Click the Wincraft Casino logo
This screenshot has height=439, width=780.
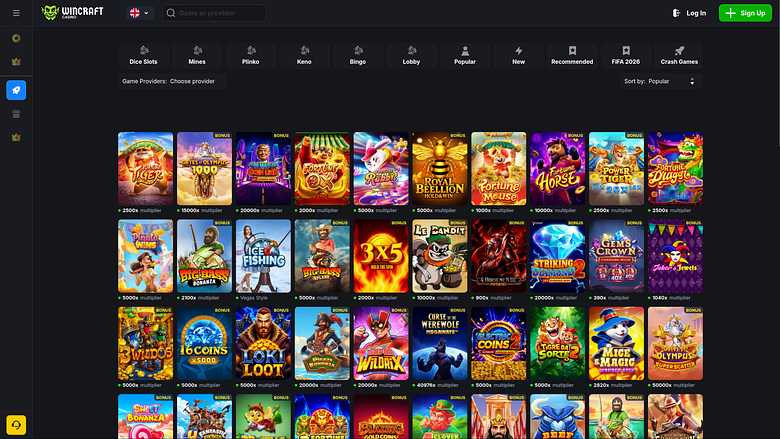pos(73,12)
